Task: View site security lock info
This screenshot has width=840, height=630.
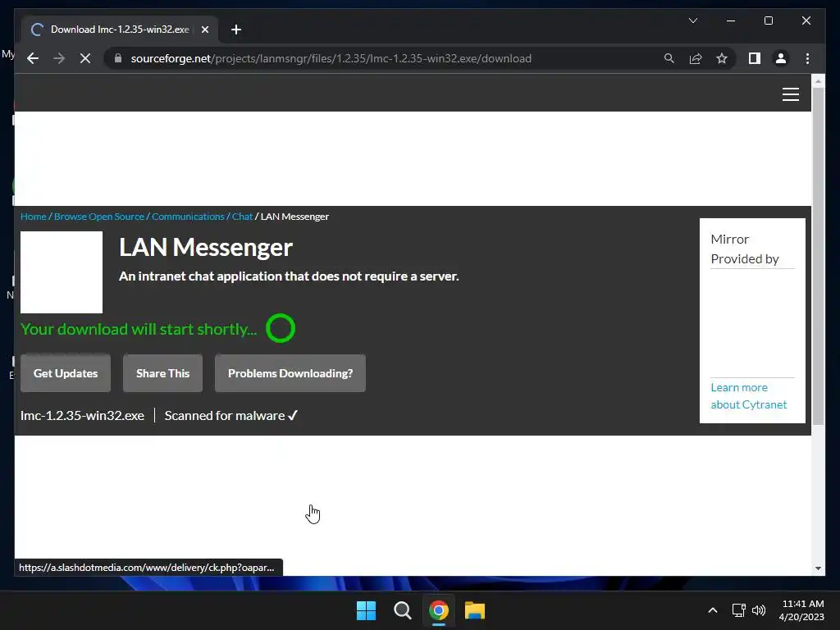Action: (118, 58)
